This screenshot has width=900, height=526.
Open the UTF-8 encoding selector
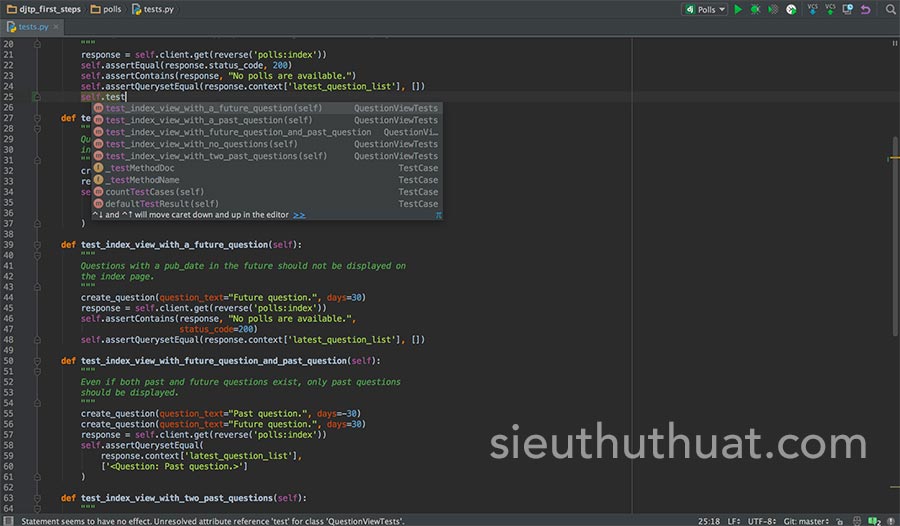click(762, 521)
